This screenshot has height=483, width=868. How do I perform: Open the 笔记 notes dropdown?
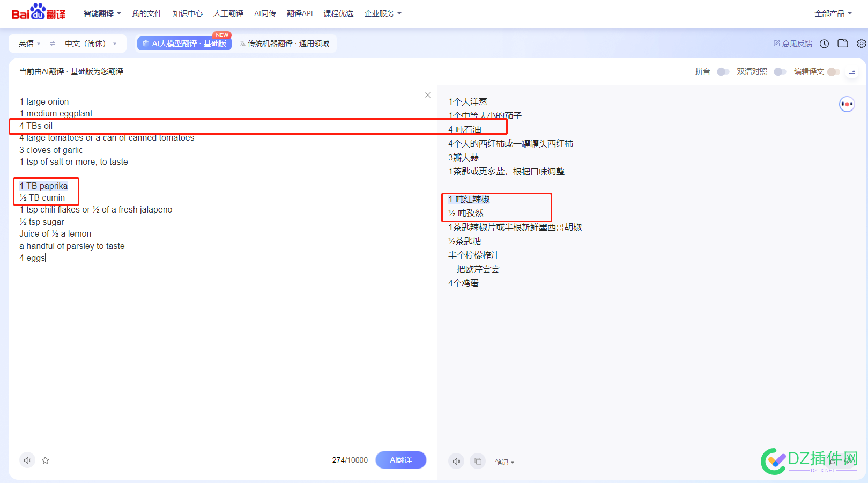[505, 462]
